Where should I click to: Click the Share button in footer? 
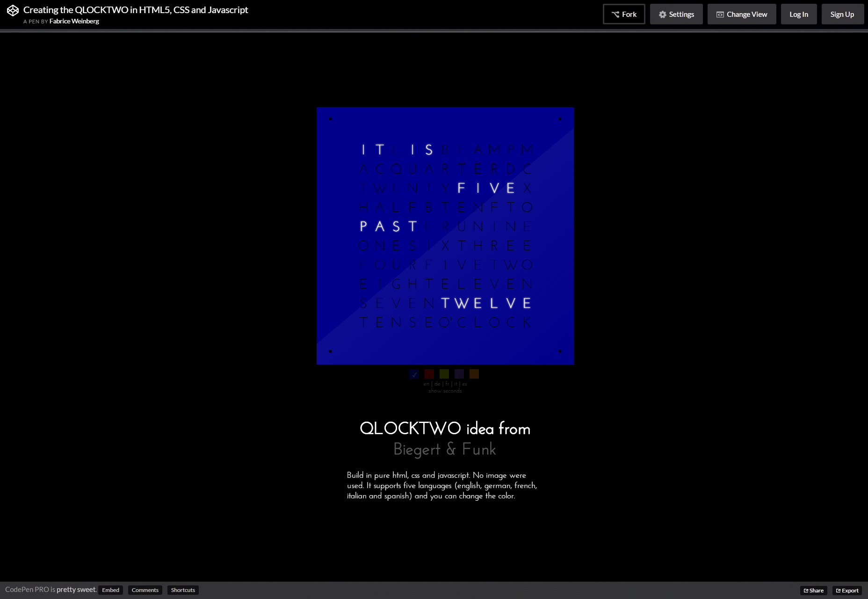pos(813,591)
